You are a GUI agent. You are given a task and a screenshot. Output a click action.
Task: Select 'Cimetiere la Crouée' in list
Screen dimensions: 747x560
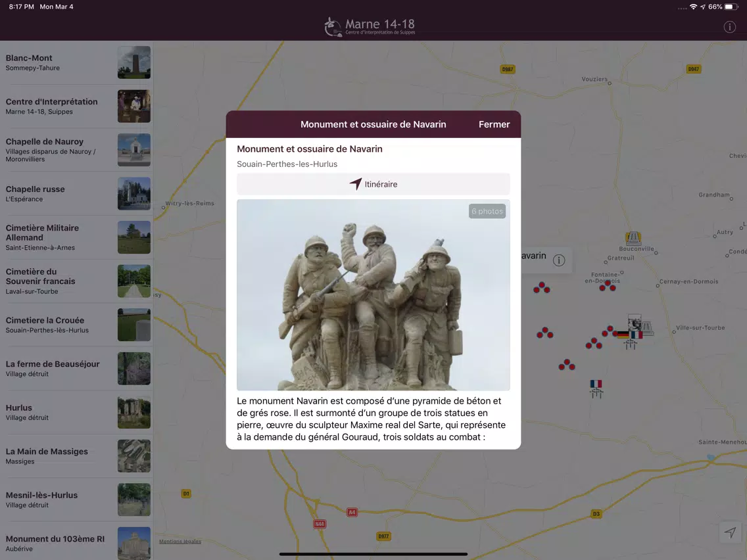point(76,325)
